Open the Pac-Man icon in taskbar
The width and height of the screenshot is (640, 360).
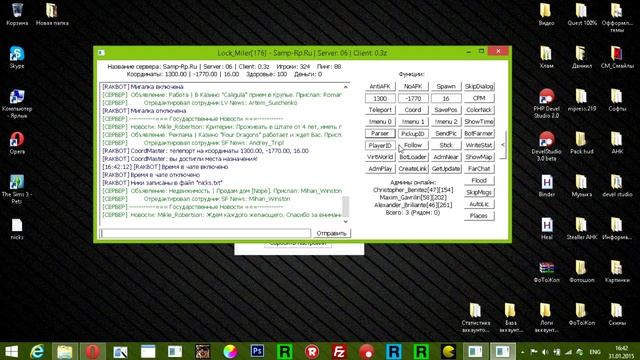[x=448, y=351]
